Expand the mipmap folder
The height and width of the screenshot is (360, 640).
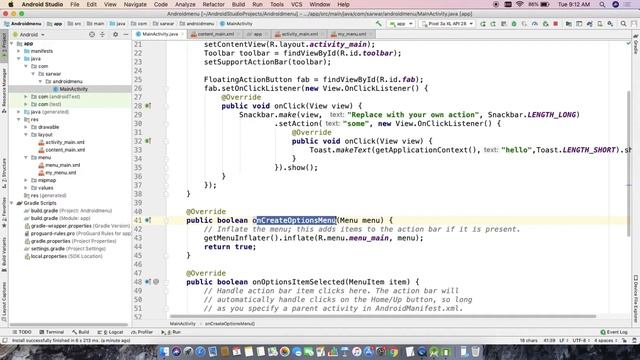26,180
